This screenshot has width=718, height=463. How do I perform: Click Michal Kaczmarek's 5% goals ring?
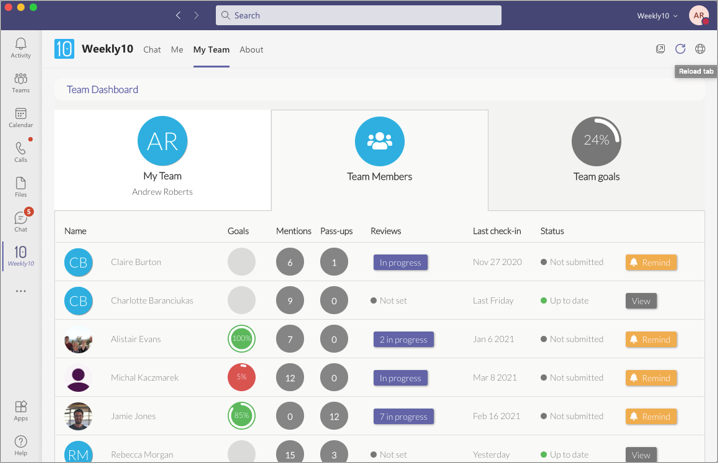point(241,377)
